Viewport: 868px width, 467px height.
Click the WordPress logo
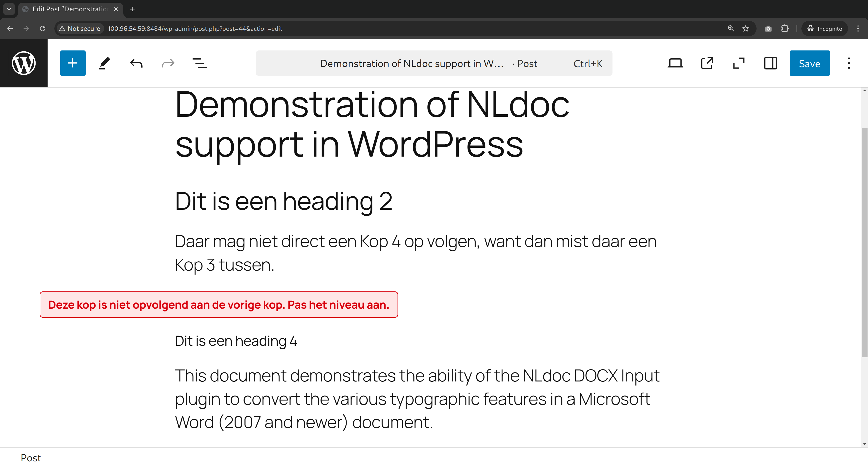coord(24,63)
